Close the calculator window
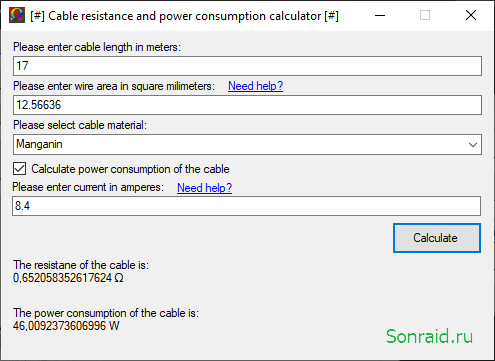 click(x=471, y=15)
